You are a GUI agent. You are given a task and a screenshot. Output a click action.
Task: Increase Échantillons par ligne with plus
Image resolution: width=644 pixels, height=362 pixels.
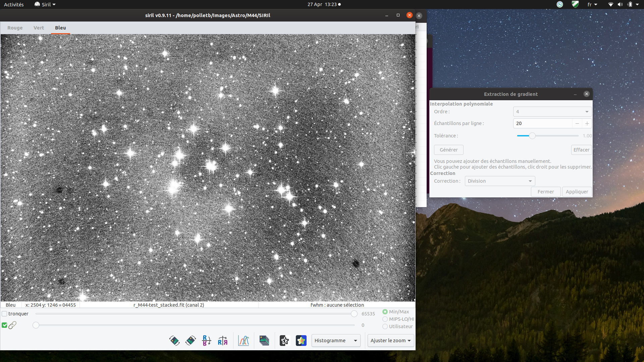tap(587, 123)
